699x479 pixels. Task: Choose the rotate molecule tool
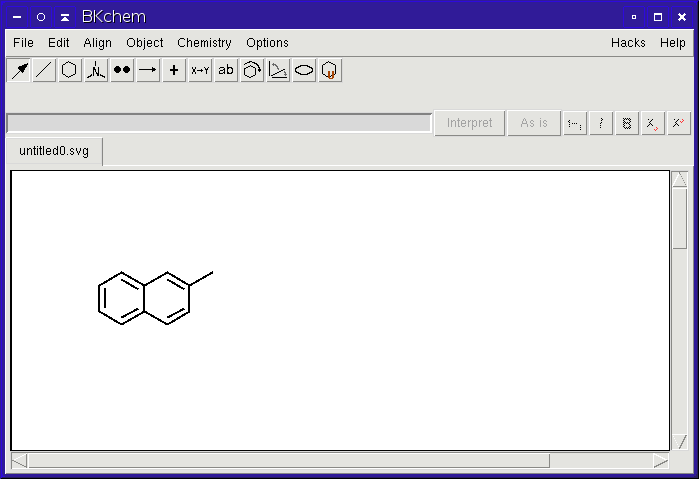click(252, 70)
